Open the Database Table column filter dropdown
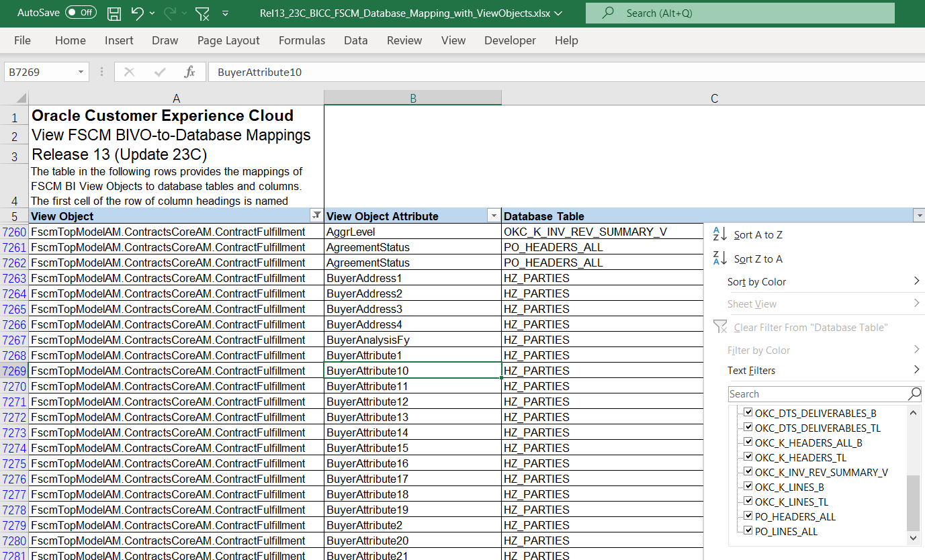The image size is (925, 560). point(919,216)
